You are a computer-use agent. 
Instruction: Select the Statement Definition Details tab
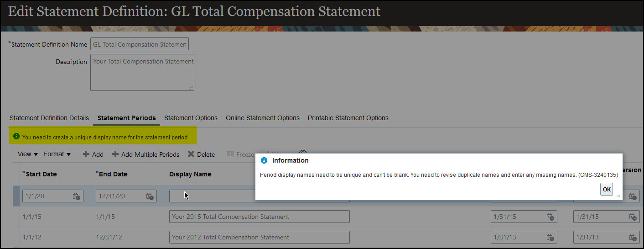pos(49,118)
